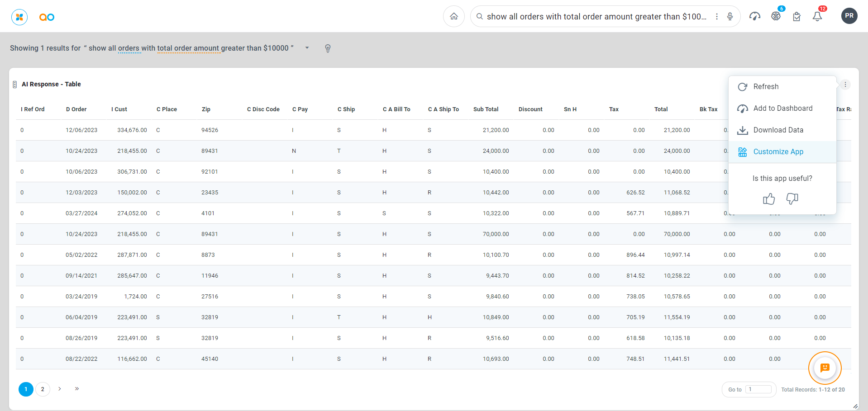Image resolution: width=868 pixels, height=411 pixels.
Task: Go to page 2 of results
Action: coord(43,389)
